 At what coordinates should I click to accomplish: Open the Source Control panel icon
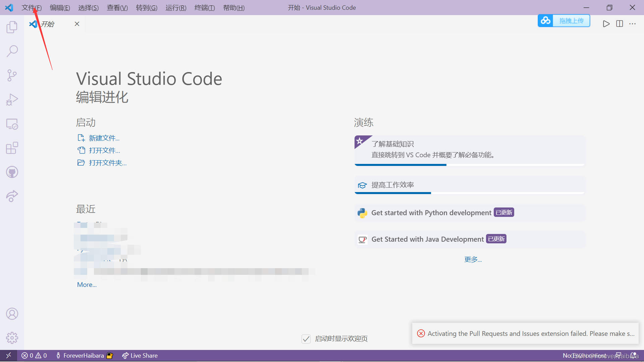tap(12, 75)
